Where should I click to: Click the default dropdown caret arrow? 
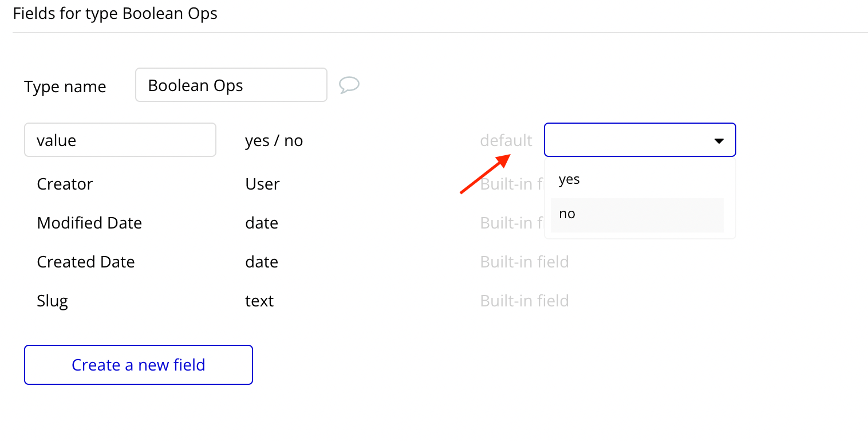(x=719, y=141)
